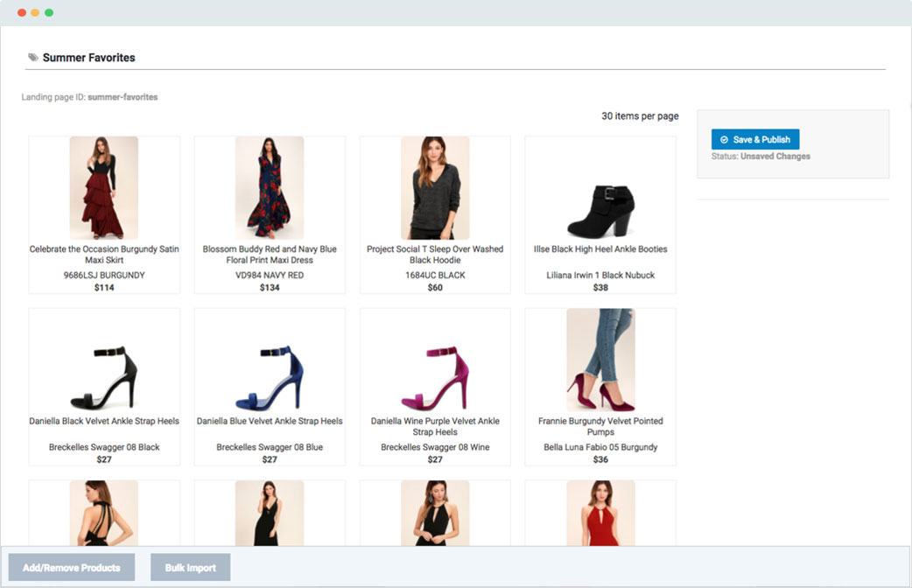This screenshot has width=912, height=588.
Task: Select the Illse Black Ankle Booties image
Action: click(600, 211)
